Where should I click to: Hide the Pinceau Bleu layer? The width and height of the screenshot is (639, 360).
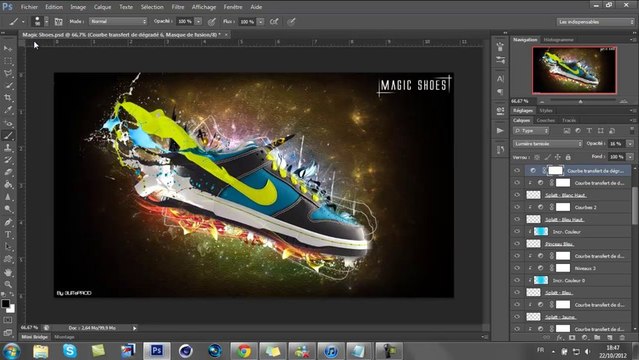point(517,244)
